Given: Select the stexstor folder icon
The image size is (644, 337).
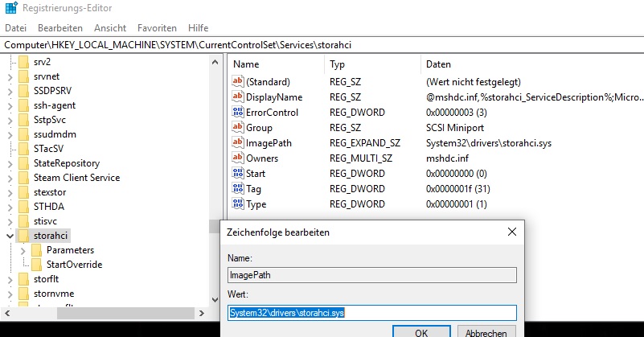Looking at the screenshot, I should [x=24, y=192].
